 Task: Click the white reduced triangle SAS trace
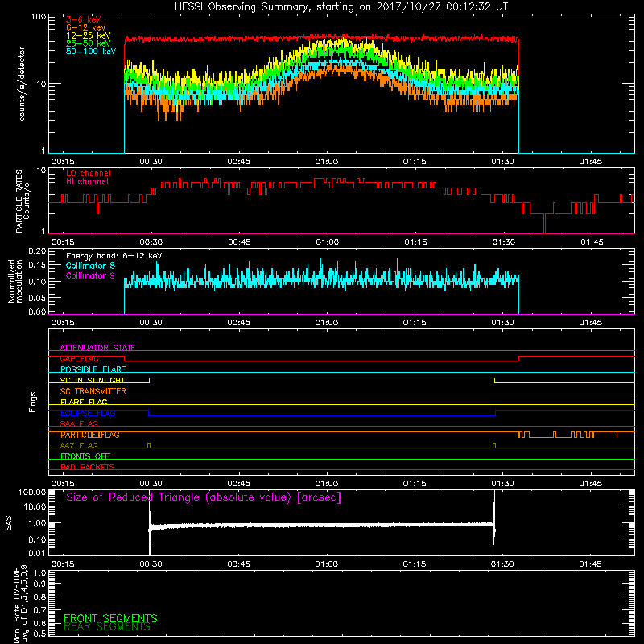pyautogui.click(x=321, y=526)
